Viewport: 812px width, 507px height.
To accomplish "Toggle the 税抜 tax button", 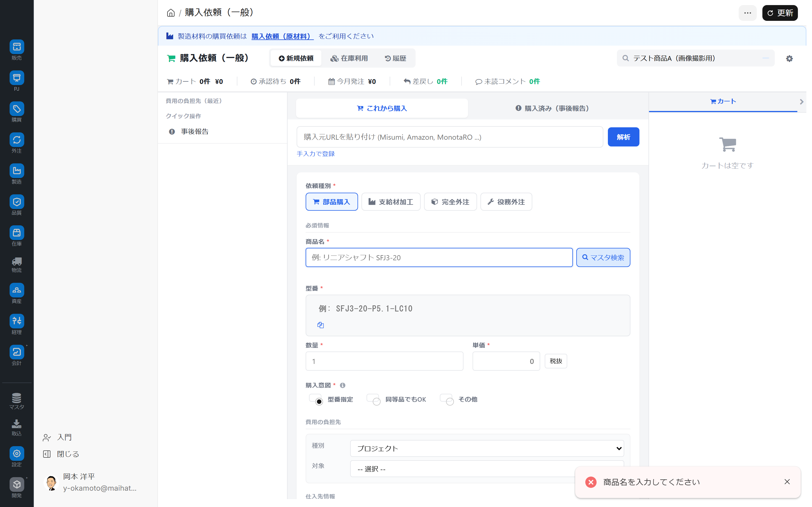I will (x=556, y=361).
